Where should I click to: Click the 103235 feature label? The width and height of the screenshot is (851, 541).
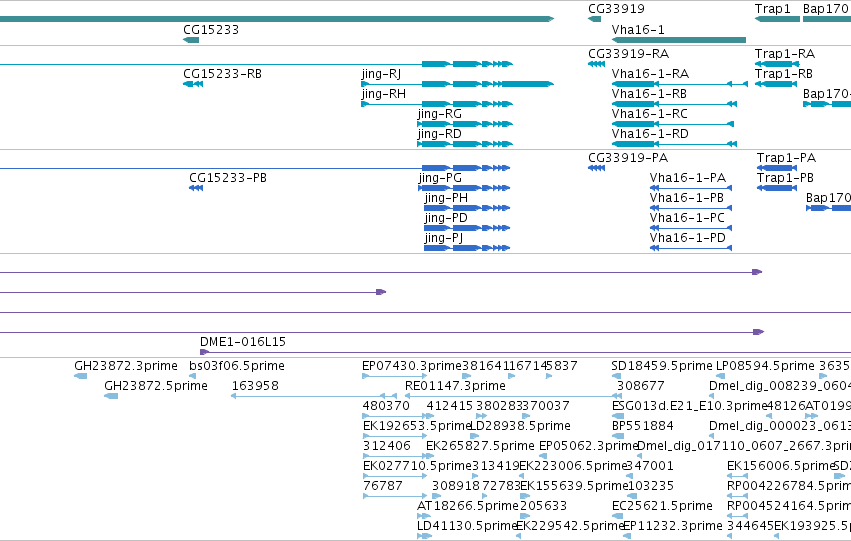pyautogui.click(x=650, y=486)
